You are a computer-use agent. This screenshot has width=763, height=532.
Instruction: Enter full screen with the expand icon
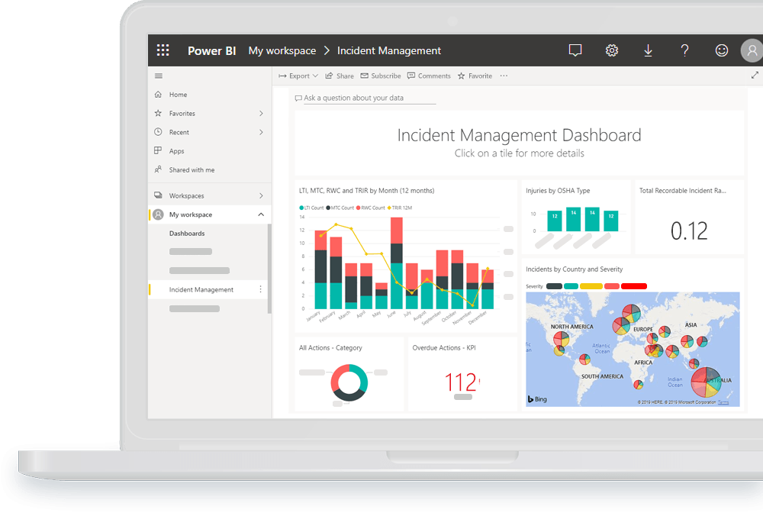[755, 75]
